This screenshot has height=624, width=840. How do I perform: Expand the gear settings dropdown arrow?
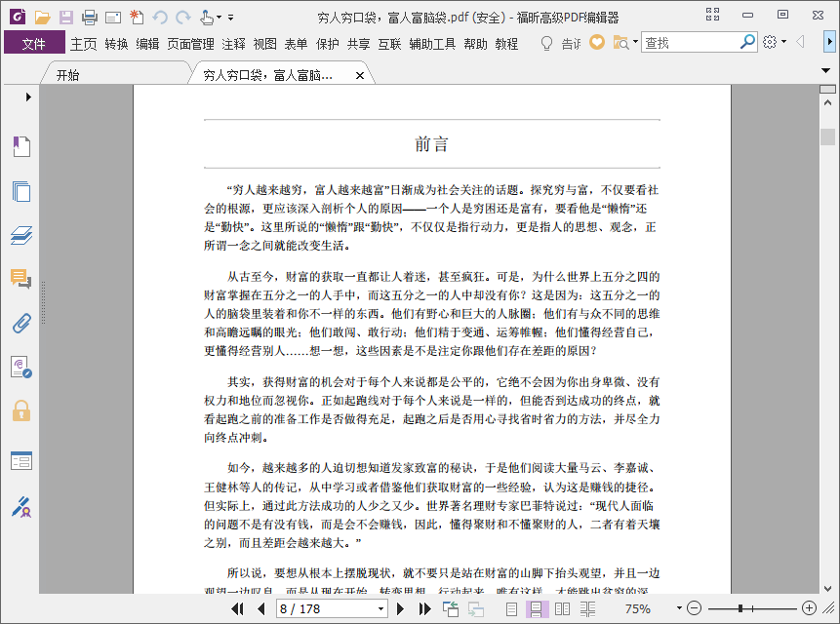[783, 42]
